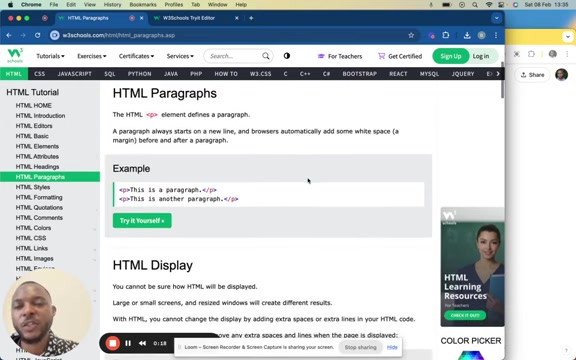Screen dimensions: 576x360
Task: Click the Hide link in sharing bar
Action: (392, 347)
